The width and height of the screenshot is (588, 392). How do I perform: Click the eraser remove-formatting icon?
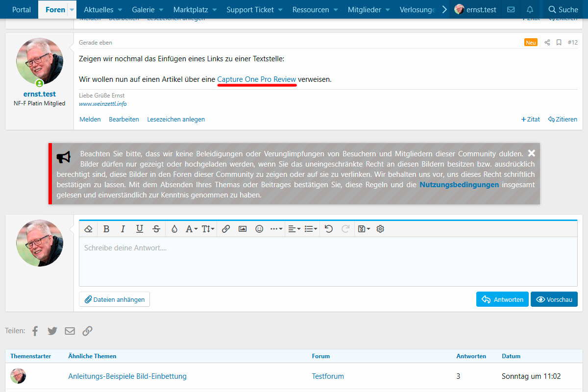88,229
